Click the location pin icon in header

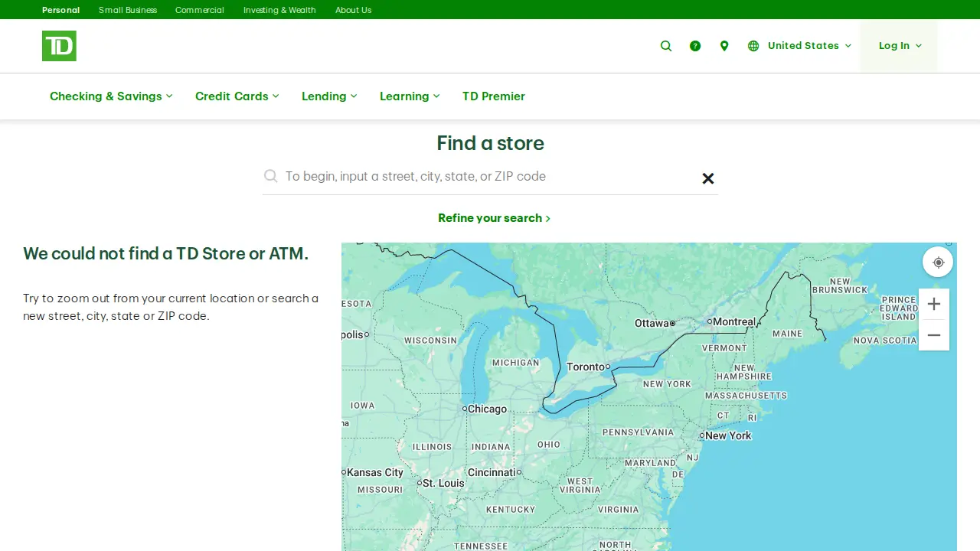click(x=724, y=46)
